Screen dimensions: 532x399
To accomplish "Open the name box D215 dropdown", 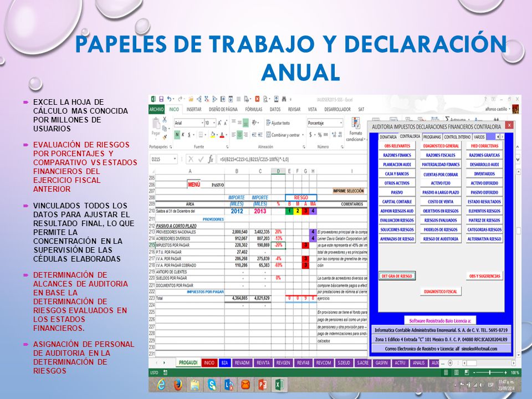I will coord(175,159).
